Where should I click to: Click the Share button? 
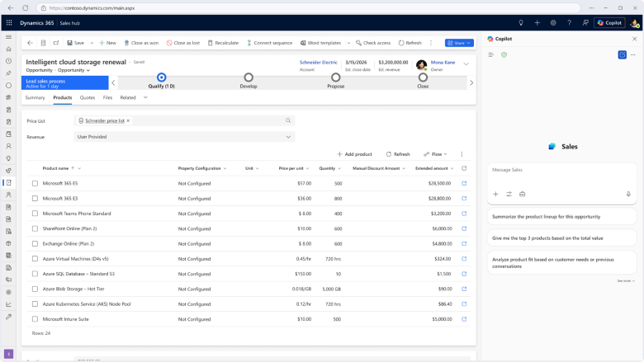coord(459,43)
